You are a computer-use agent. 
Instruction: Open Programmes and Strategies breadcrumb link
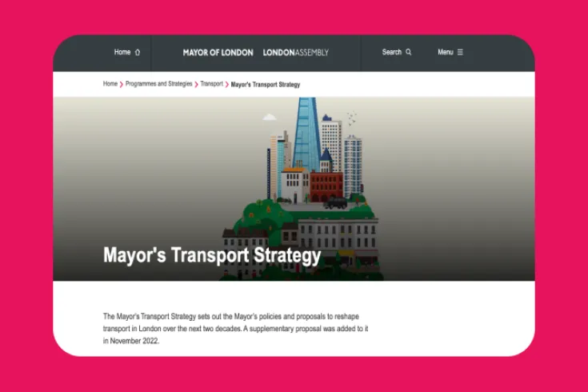[158, 84]
